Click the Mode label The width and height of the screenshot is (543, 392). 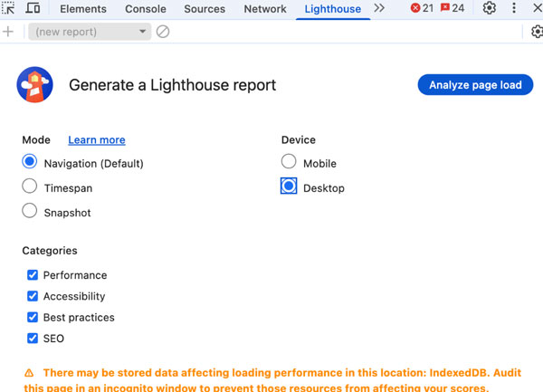coord(36,140)
